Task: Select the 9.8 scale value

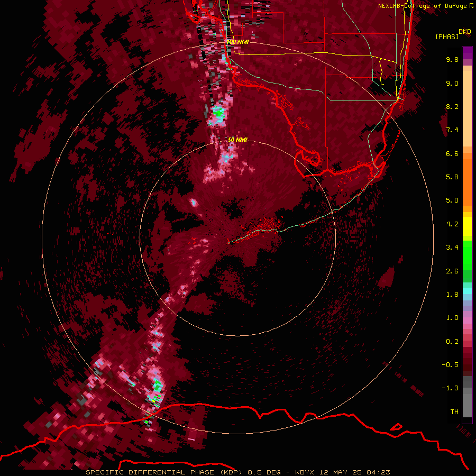Action: click(452, 59)
